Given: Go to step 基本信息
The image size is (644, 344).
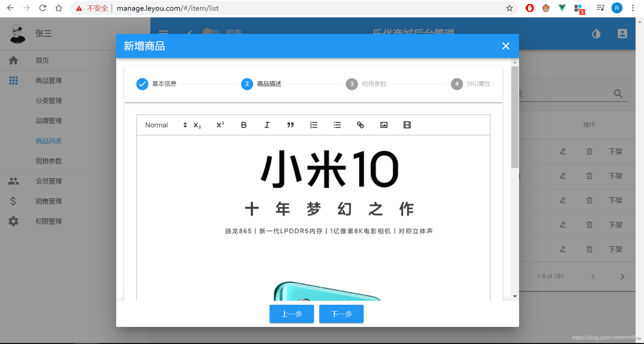Looking at the screenshot, I should [156, 84].
